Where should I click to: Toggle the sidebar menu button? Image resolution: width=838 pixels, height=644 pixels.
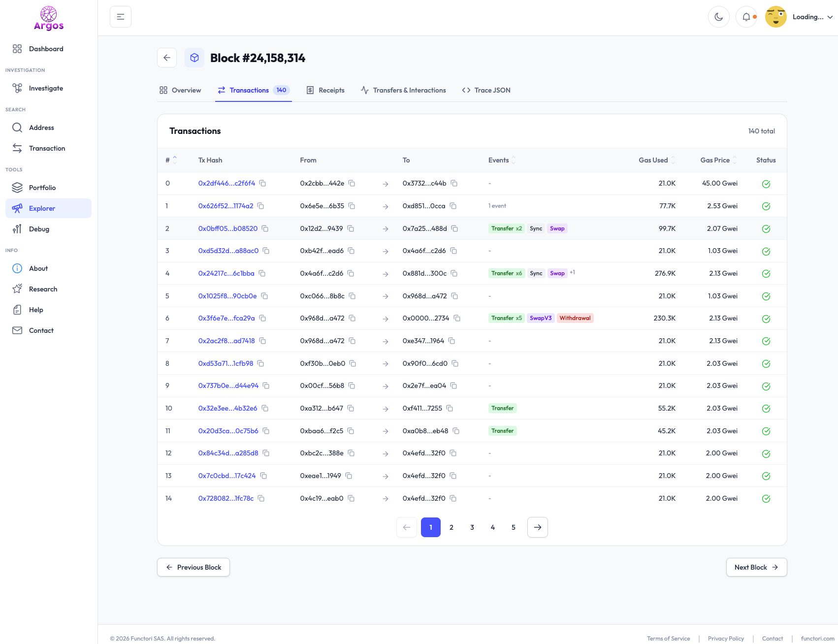coord(121,17)
